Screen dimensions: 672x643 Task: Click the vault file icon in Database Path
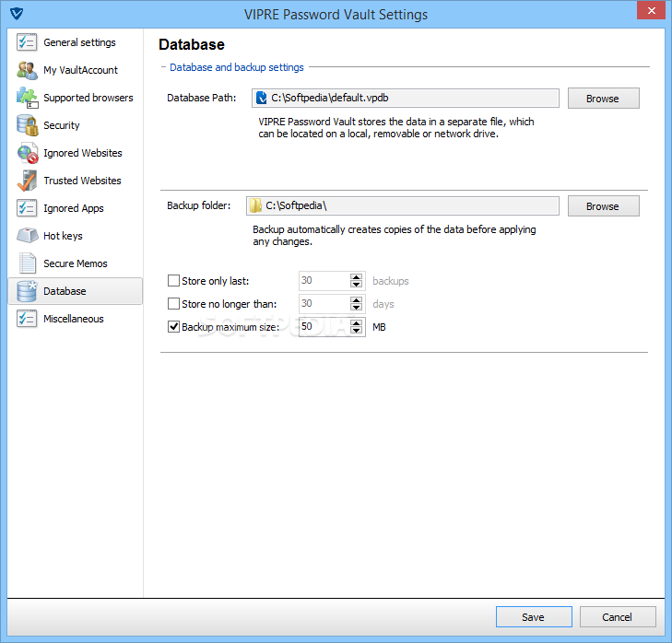[261, 98]
